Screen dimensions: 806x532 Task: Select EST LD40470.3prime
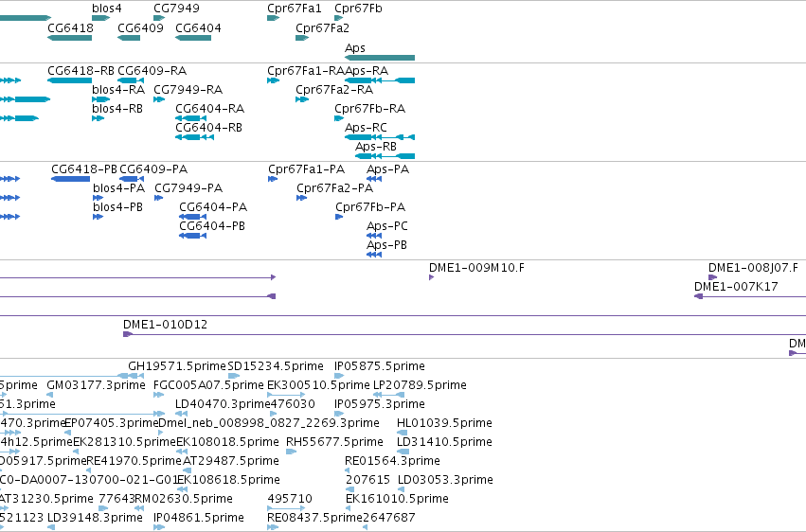(x=222, y=404)
